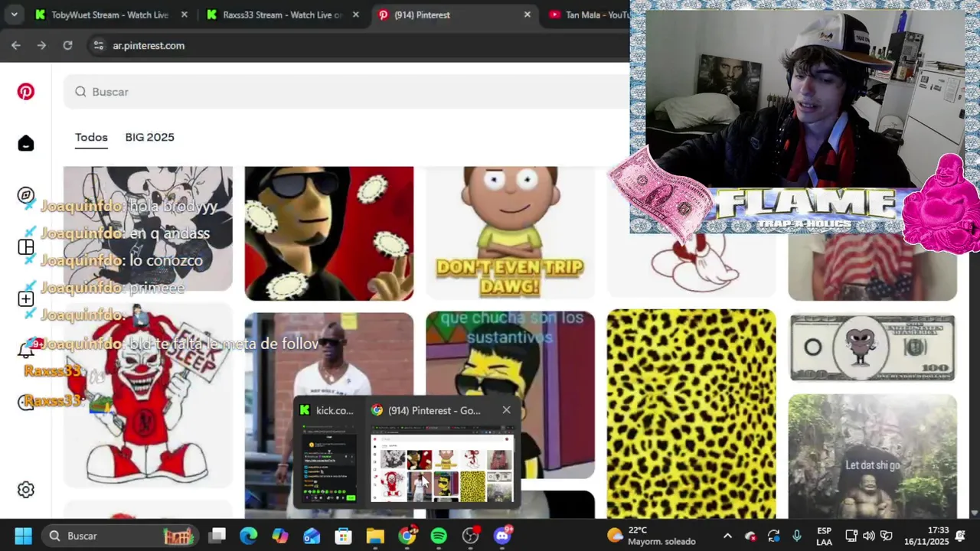Open the Don't Even Trip Dawg pin
The height and width of the screenshot is (551, 980).
510,233
